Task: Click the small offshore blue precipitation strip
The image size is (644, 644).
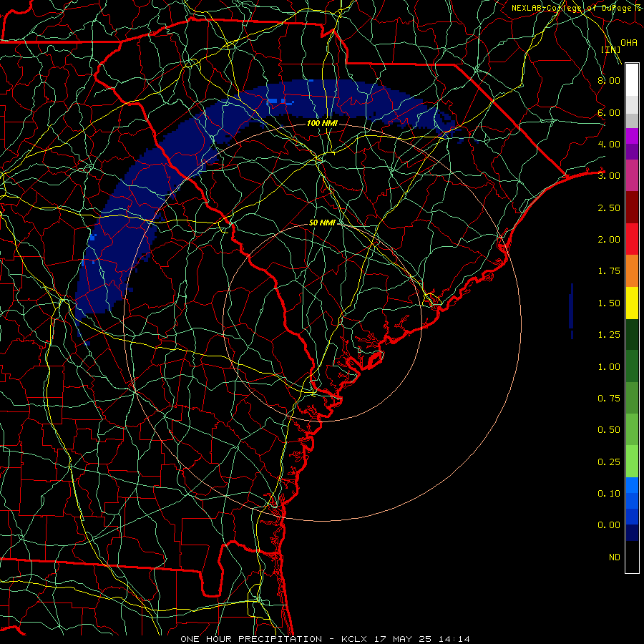Action: 571,311
